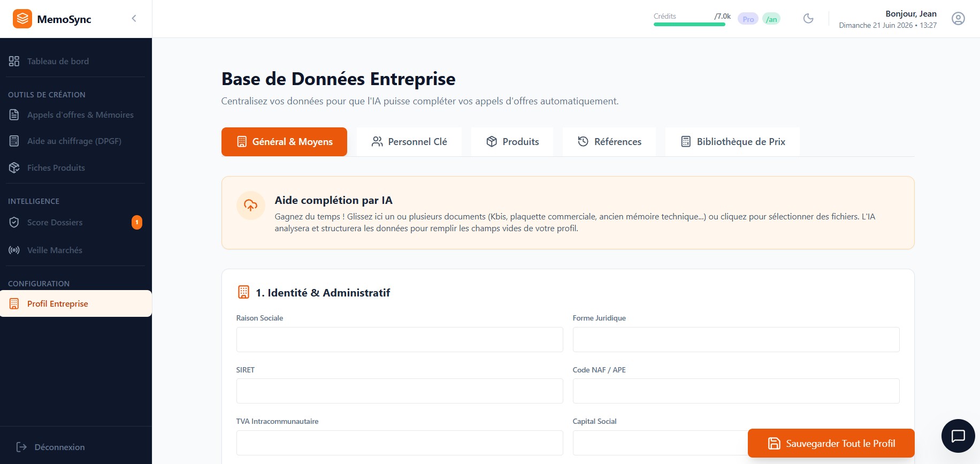
Task: Click the Aide au chiffrage calculator icon
Action: pos(14,141)
